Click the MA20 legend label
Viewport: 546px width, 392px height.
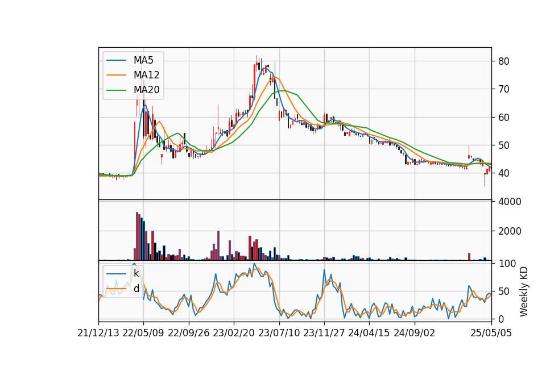coord(147,90)
